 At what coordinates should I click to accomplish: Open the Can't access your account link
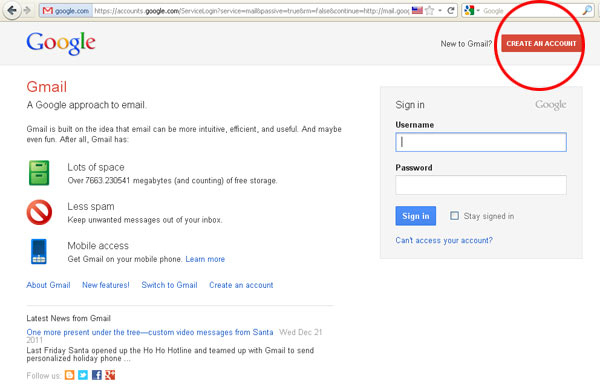point(444,240)
